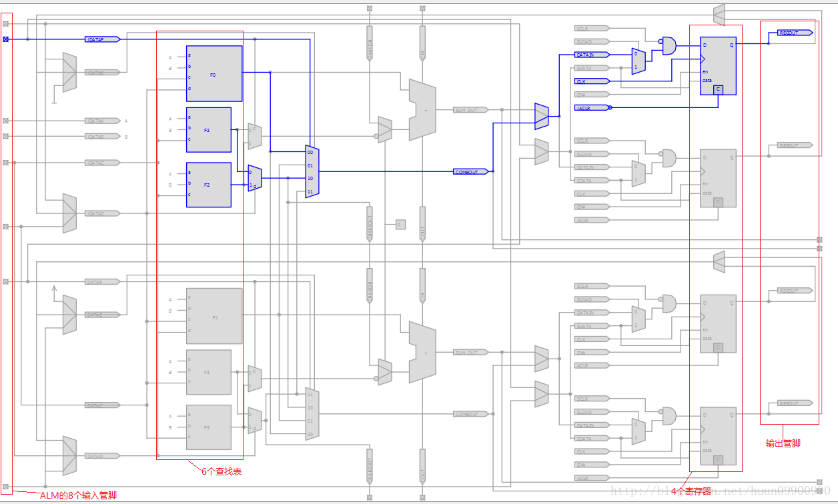Click the blue input pin at IDATAF wire

point(6,39)
